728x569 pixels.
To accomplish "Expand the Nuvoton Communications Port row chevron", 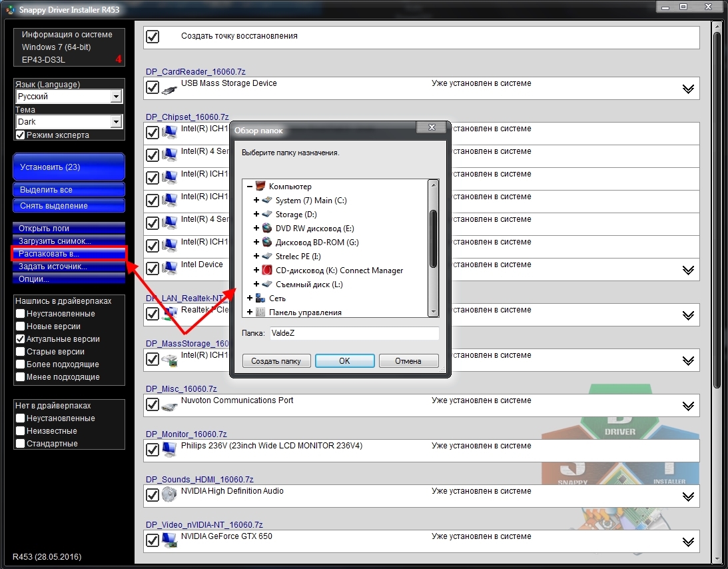I will point(688,406).
